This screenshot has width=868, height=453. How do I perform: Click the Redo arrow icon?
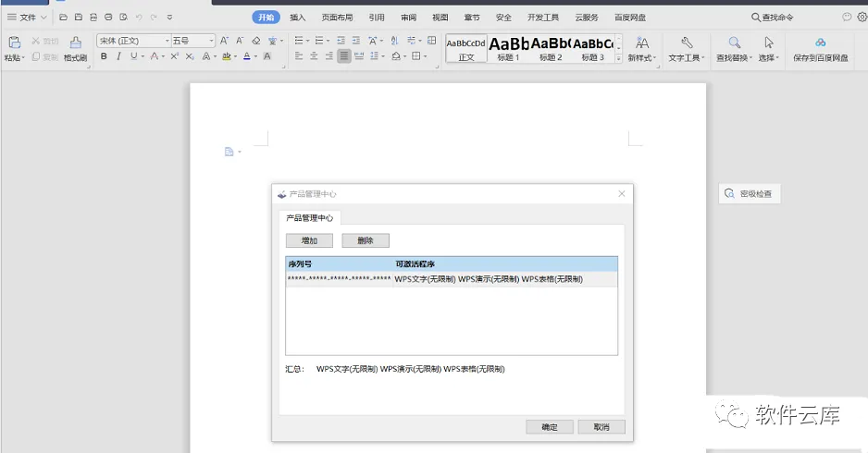point(154,18)
